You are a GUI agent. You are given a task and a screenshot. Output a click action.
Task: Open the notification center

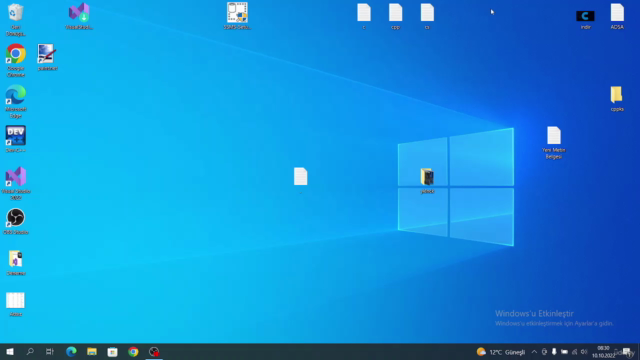click(x=627, y=352)
